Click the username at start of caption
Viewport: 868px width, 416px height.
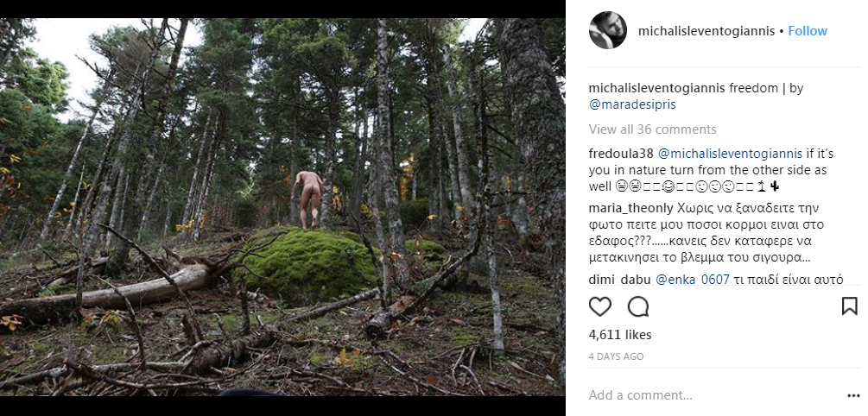coord(656,88)
